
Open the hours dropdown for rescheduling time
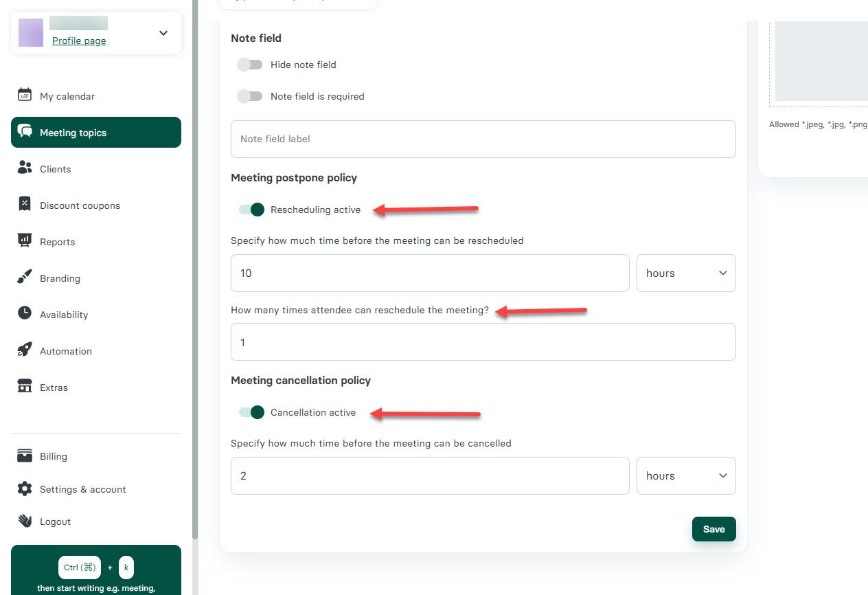[685, 273]
